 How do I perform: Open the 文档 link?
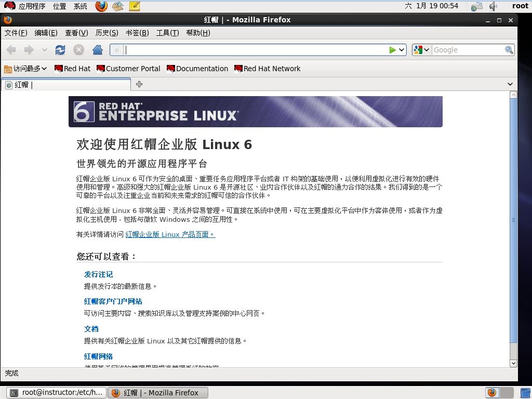[x=91, y=329]
